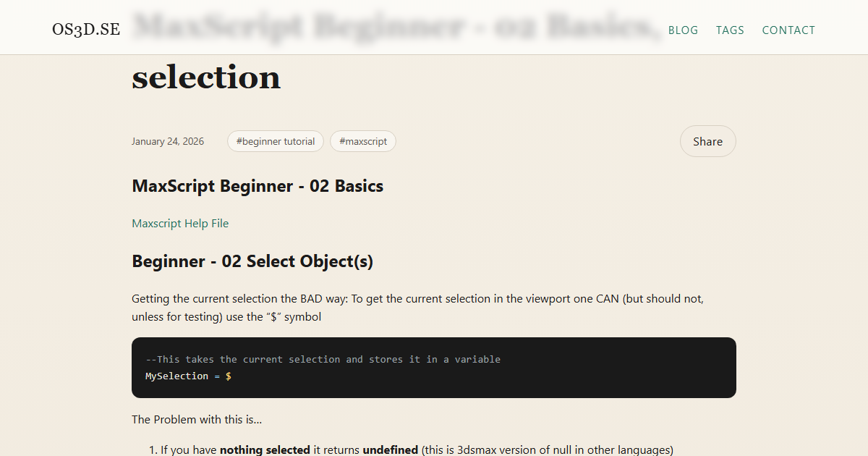The height and width of the screenshot is (456, 868).
Task: Click the comment line about storing the selection
Action: pos(323,359)
